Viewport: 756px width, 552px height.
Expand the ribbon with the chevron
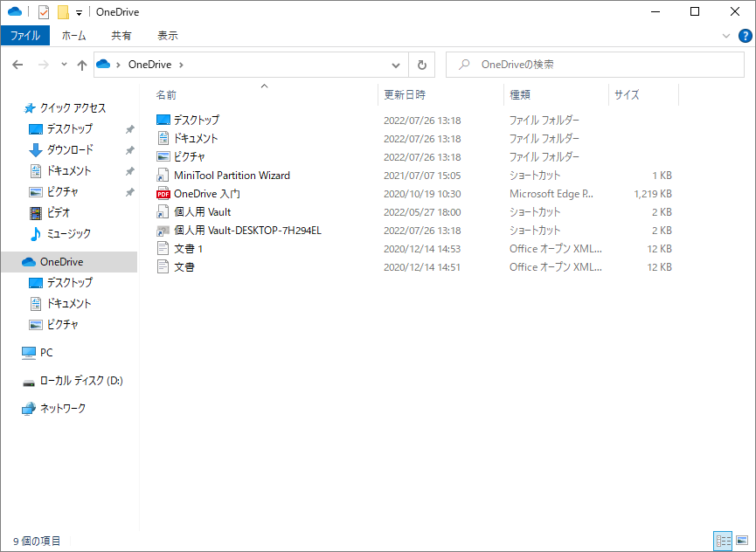click(x=726, y=36)
